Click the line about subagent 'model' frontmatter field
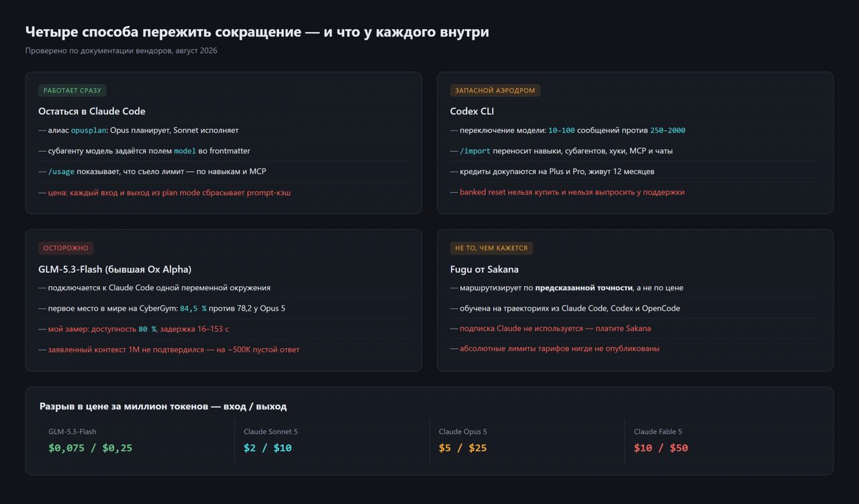This screenshot has width=859, height=504. pyautogui.click(x=144, y=151)
